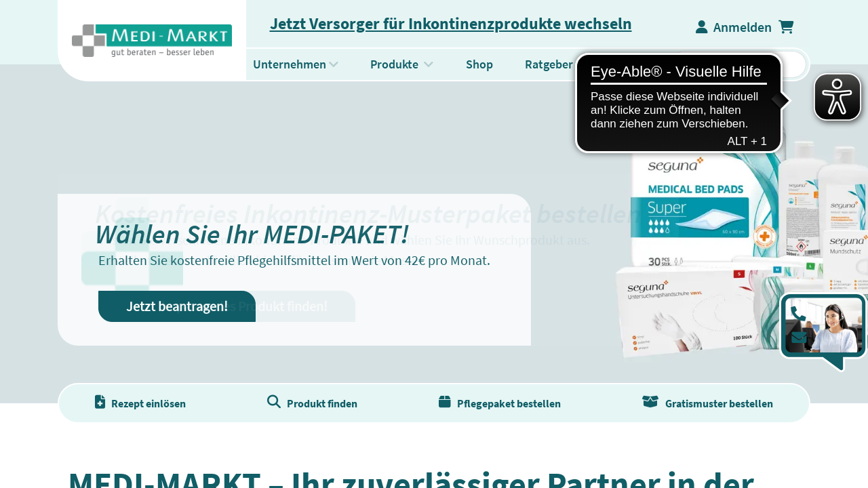Click the user account icon
The image size is (868, 488).
pyautogui.click(x=702, y=27)
